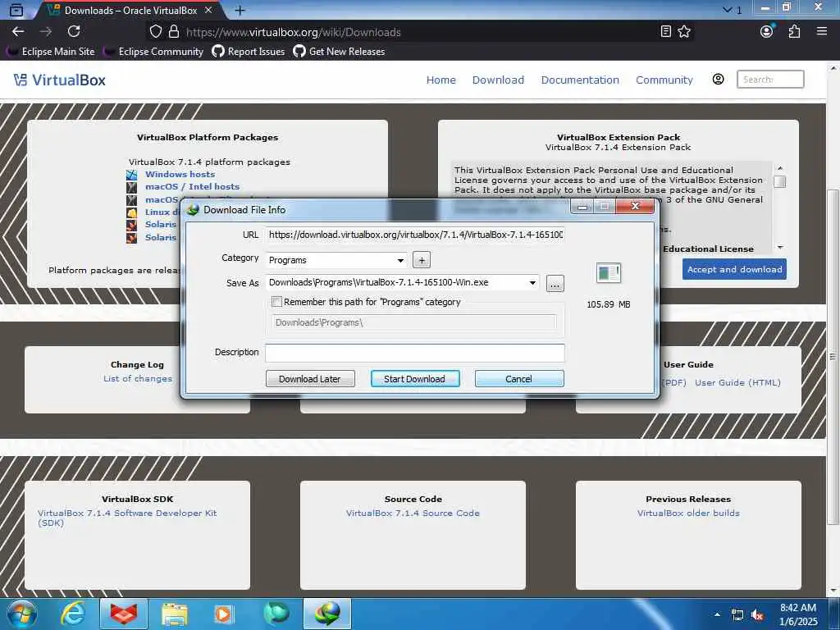This screenshot has width=840, height=630.
Task: Click the user profile icon on VirtualBox site
Action: pos(719,80)
